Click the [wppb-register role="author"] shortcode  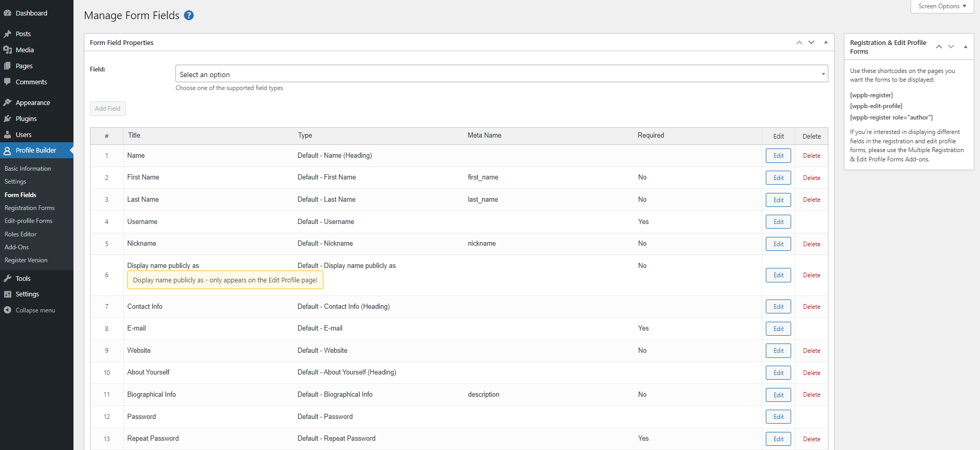pyautogui.click(x=891, y=117)
